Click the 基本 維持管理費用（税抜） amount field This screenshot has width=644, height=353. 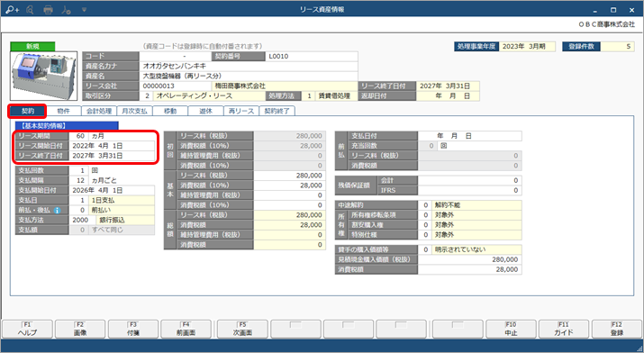(x=289, y=195)
